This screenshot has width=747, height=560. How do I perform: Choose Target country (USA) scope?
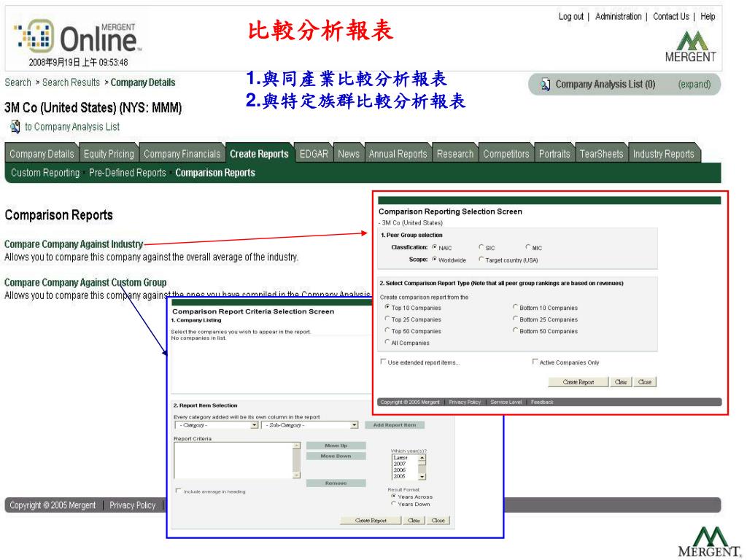[x=481, y=260]
